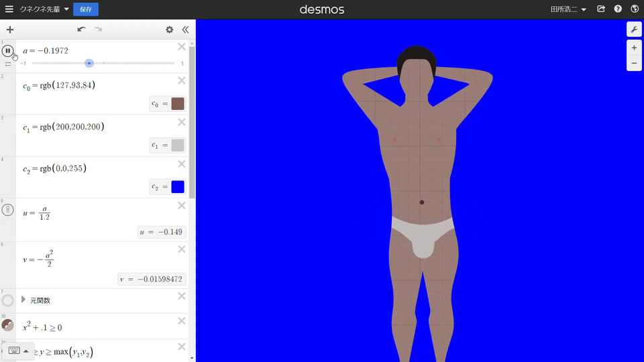Screen dimensions: 644x362
Task: Zoom out on the graph
Action: tap(634, 64)
